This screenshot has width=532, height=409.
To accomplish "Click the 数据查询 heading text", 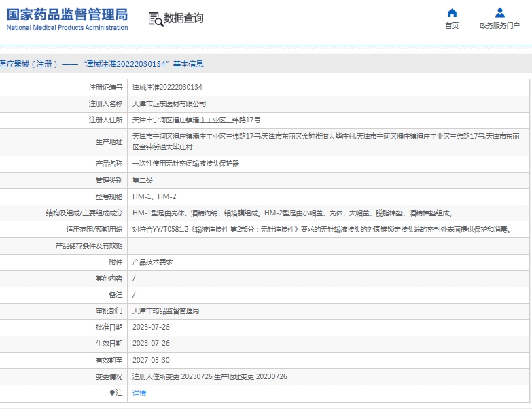I will point(183,18).
